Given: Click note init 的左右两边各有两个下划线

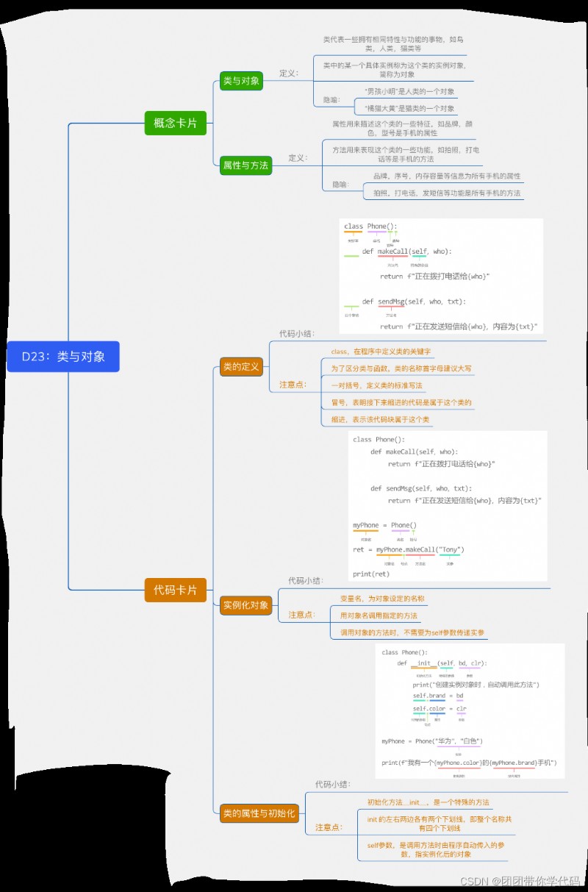Looking at the screenshot, I should pyautogui.click(x=440, y=824).
